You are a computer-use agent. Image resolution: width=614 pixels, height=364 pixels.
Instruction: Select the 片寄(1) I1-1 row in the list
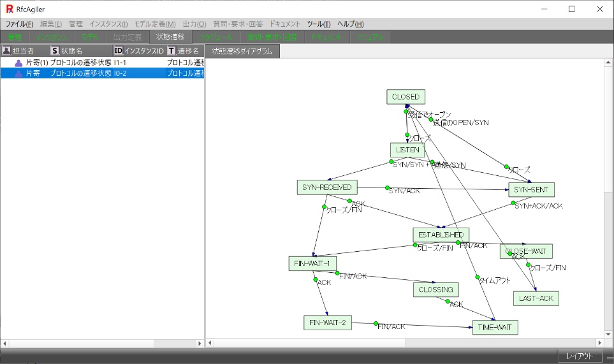click(x=102, y=62)
